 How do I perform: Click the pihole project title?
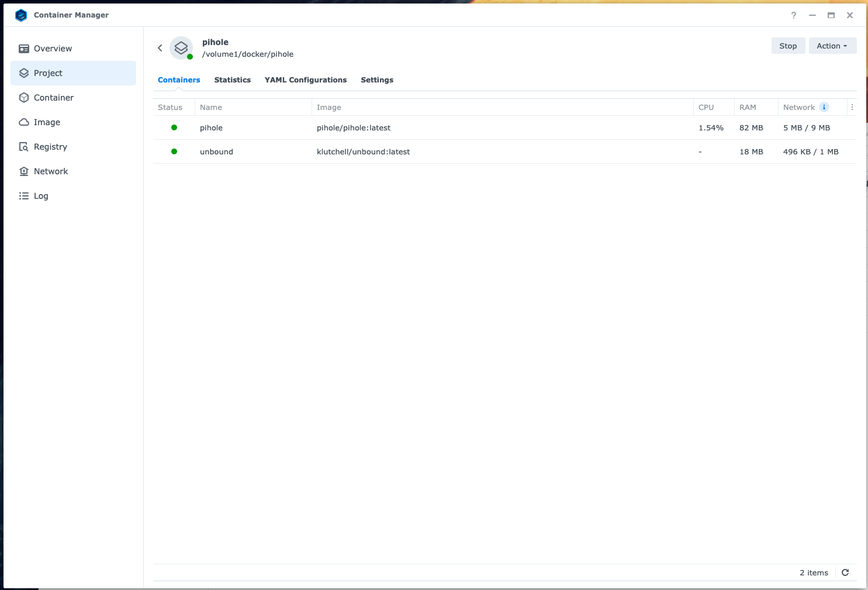(215, 42)
